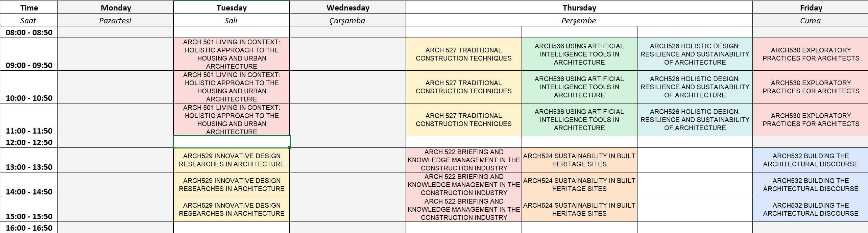Click ARCH526 Holistic Design cell at 09:00
868x233 pixels.
pos(695,54)
